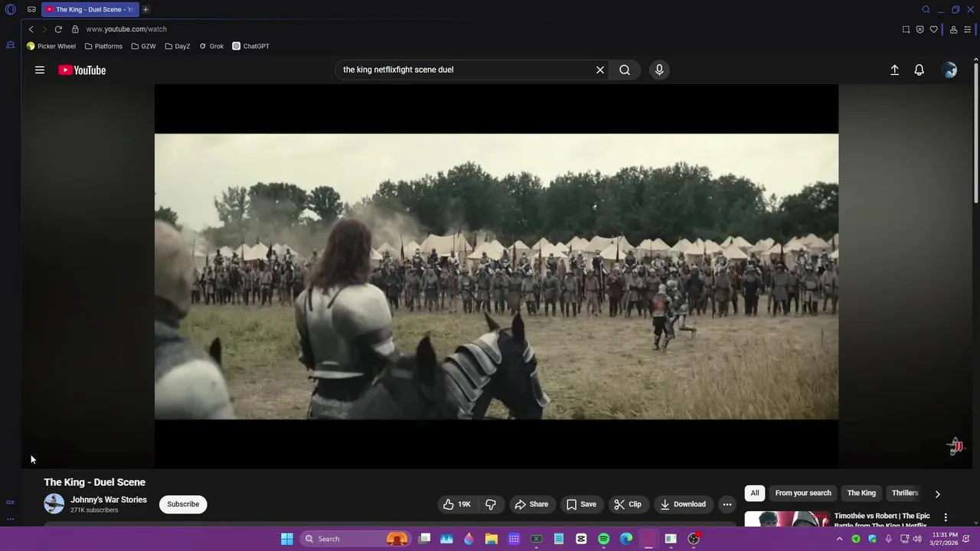Subscribe to Johnny's War Stories
980x551 pixels.
(x=183, y=504)
